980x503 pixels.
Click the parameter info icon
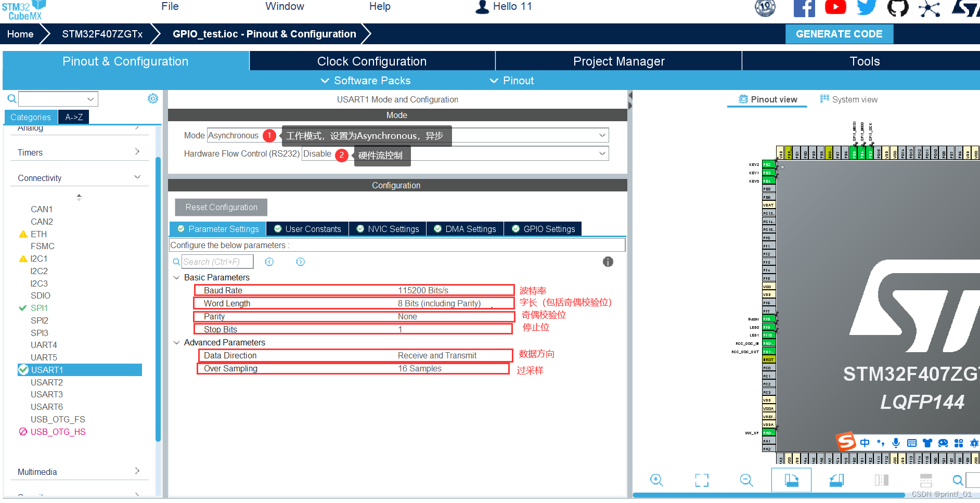click(608, 262)
